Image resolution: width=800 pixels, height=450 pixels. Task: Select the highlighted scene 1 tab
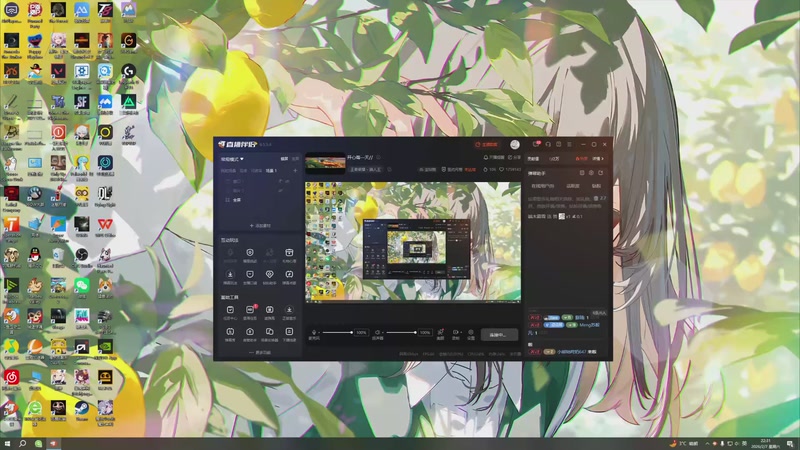[x=271, y=170]
